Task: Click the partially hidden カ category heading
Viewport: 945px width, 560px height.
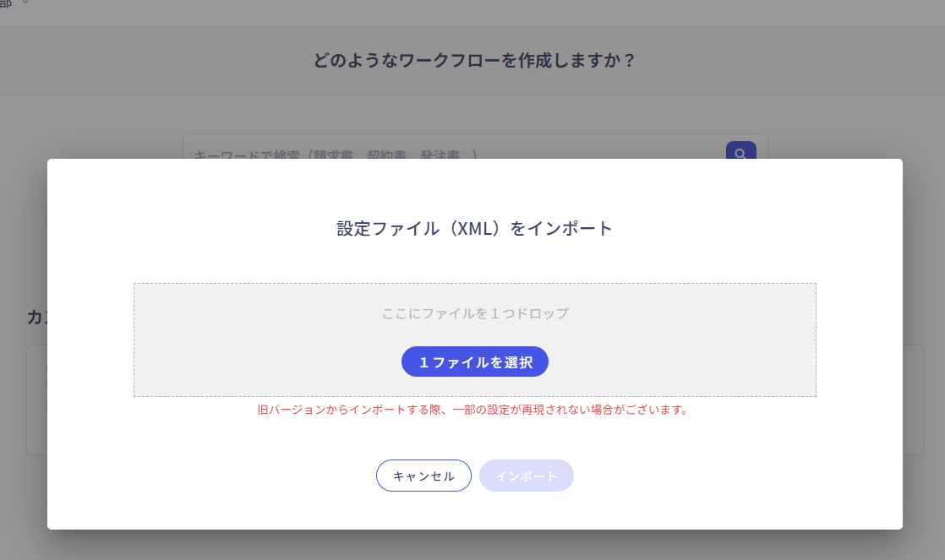Action: tap(36, 317)
